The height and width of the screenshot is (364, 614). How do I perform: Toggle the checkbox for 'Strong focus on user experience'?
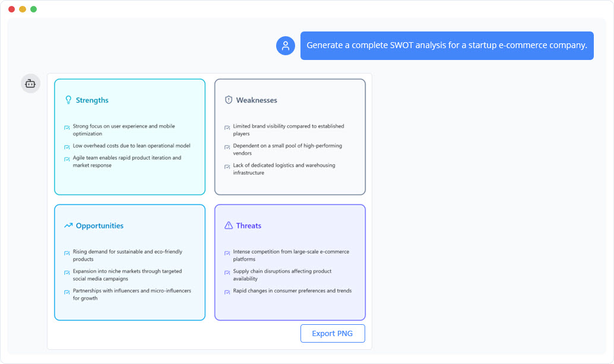(x=67, y=128)
